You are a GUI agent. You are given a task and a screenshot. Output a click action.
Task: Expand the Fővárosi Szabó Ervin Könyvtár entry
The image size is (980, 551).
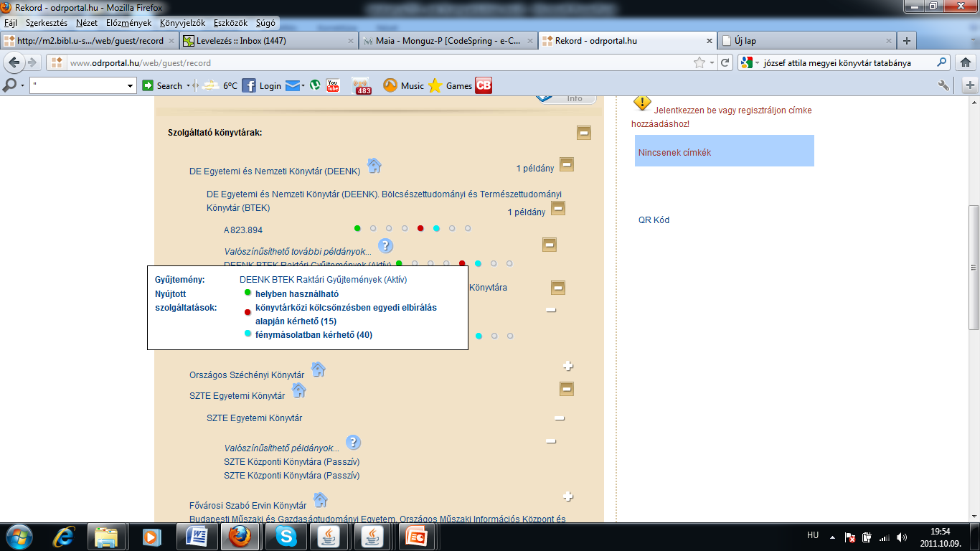pyautogui.click(x=568, y=496)
